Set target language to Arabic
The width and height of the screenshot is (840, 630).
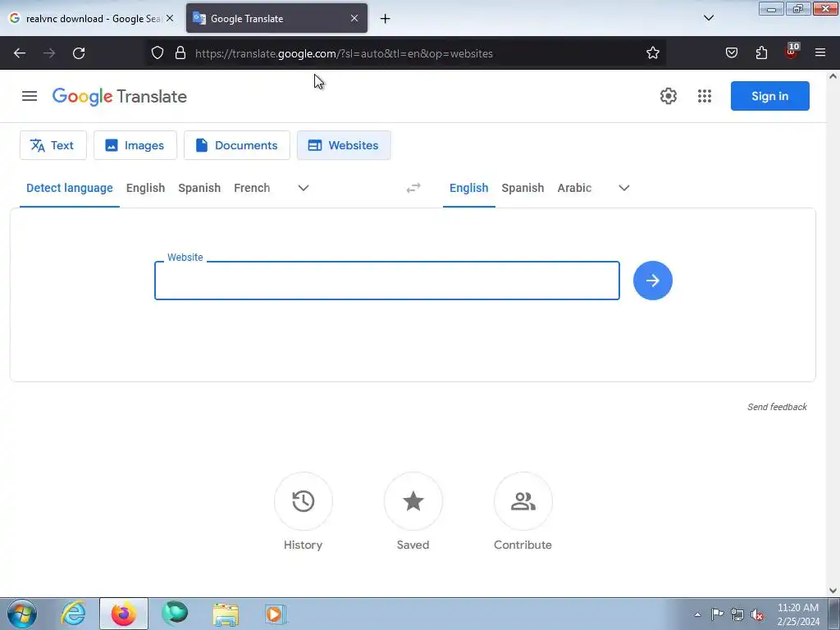tap(574, 188)
